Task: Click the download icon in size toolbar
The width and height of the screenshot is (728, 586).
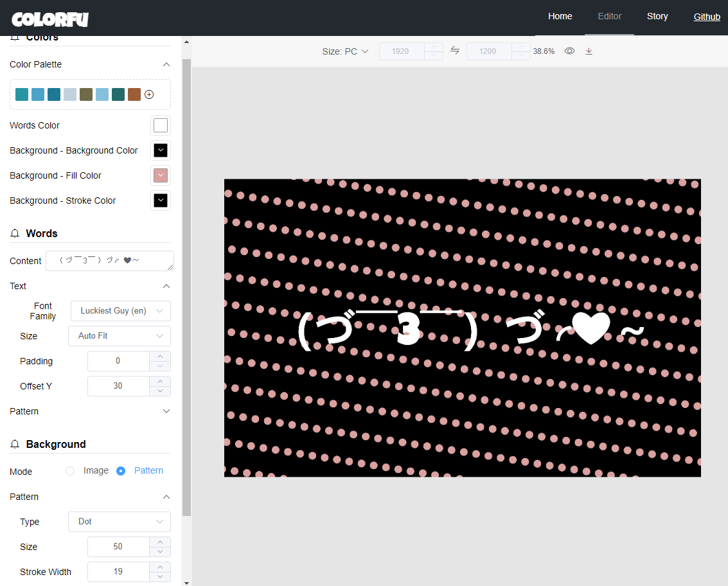Action: (x=589, y=51)
